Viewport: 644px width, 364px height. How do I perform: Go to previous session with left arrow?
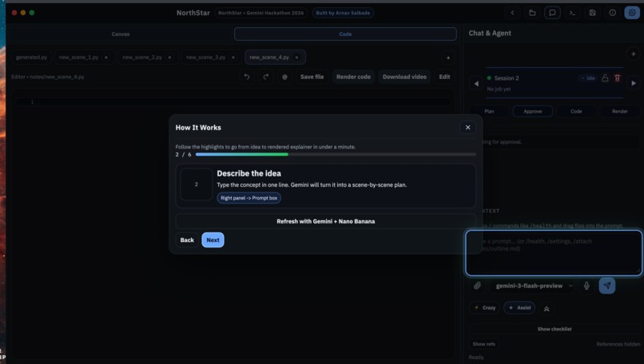(x=476, y=83)
